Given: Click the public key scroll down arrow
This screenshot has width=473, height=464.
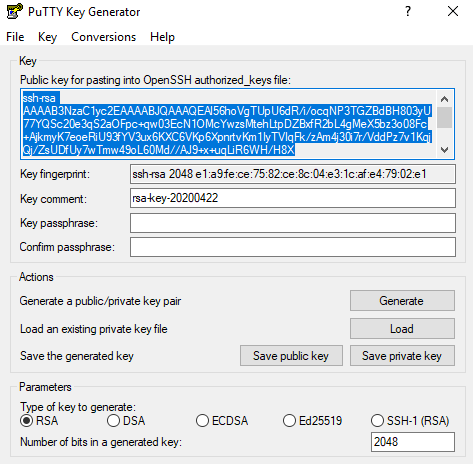Looking at the screenshot, I should [x=444, y=150].
